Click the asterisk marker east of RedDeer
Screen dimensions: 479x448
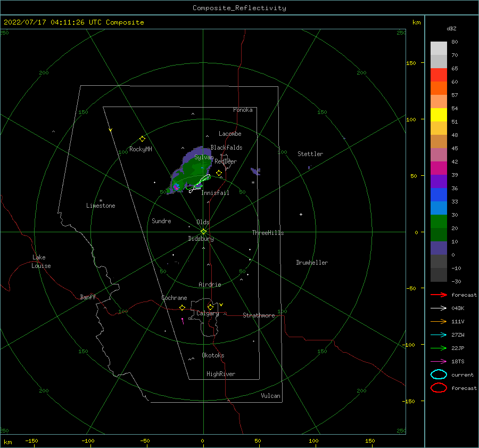(x=253, y=183)
